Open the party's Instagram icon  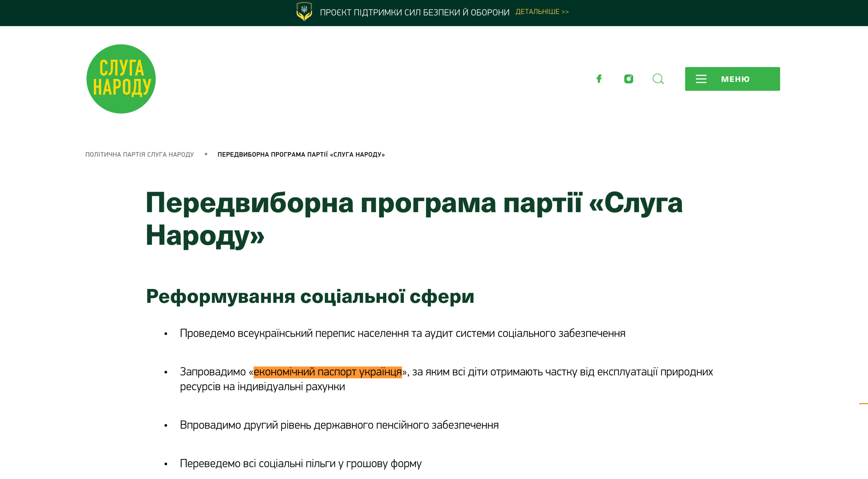click(628, 79)
